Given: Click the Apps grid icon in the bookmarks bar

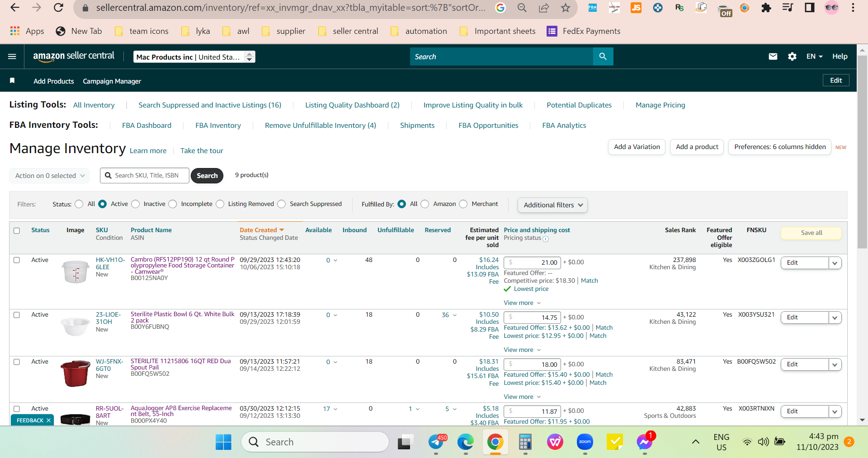Looking at the screenshot, I should click(15, 31).
